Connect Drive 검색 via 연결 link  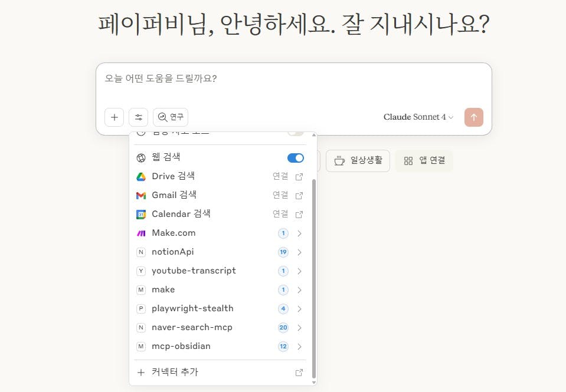(x=280, y=176)
